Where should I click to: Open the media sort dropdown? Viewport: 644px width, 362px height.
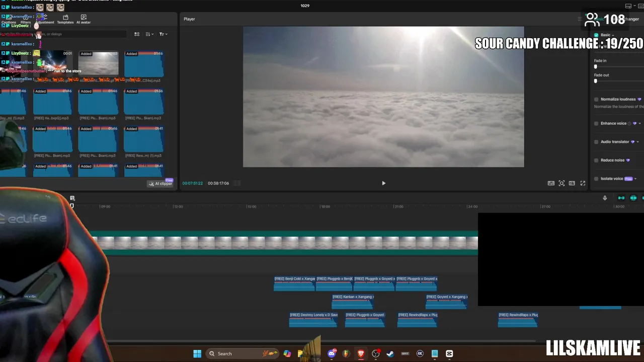point(149,34)
